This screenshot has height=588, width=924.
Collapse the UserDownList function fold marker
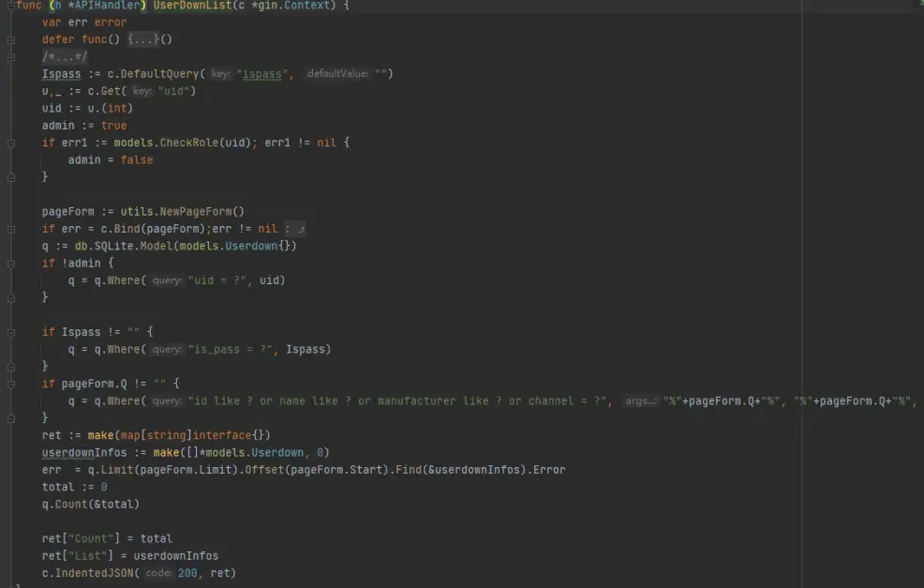tap(11, 6)
